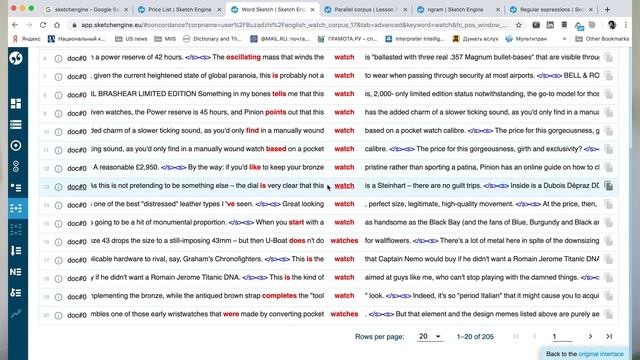Select the highlighted Concordance icon in sidebar

16,209
